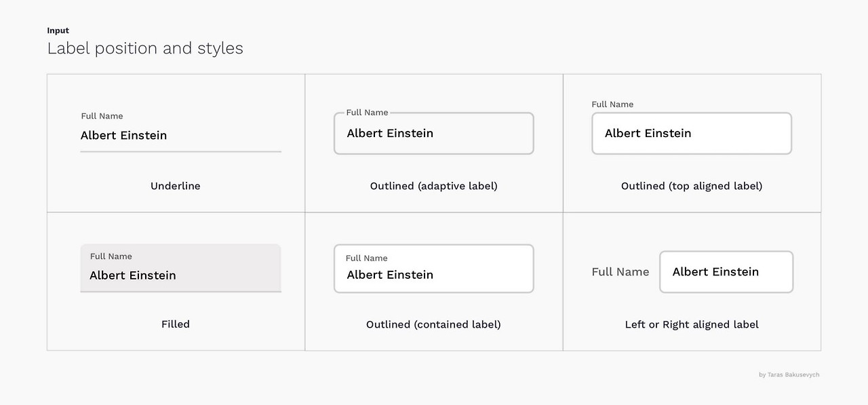Viewport: 868px width, 405px height.
Task: Click the 'Full Name' label above top aligned field
Action: (612, 104)
